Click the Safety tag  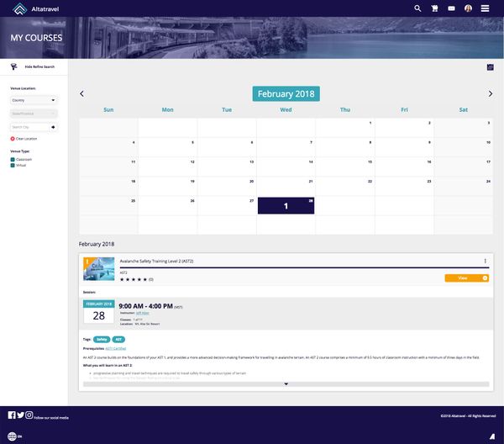click(x=102, y=340)
